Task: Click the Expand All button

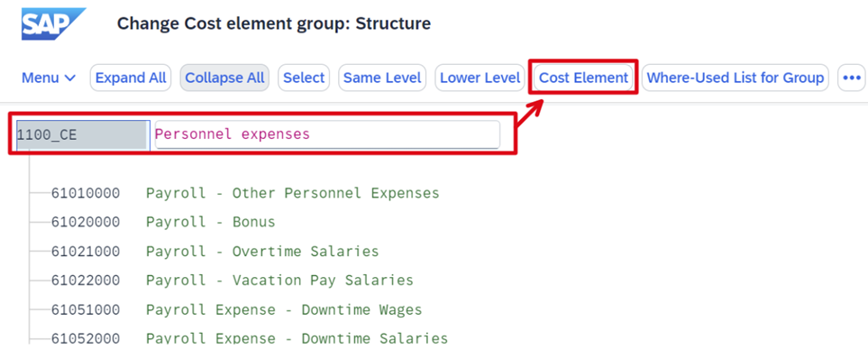Action: point(131,78)
